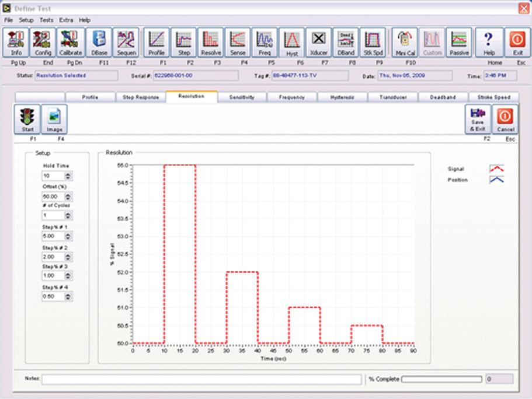Open the Help menu
Image resolution: width=532 pixels, height=399 pixels.
pos(85,20)
